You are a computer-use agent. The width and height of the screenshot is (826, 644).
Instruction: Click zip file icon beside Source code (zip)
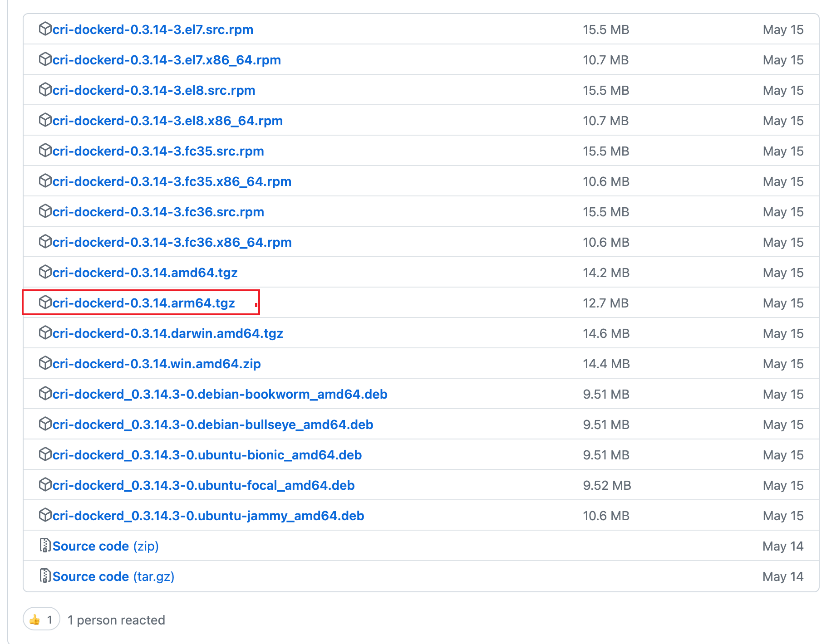tap(45, 546)
